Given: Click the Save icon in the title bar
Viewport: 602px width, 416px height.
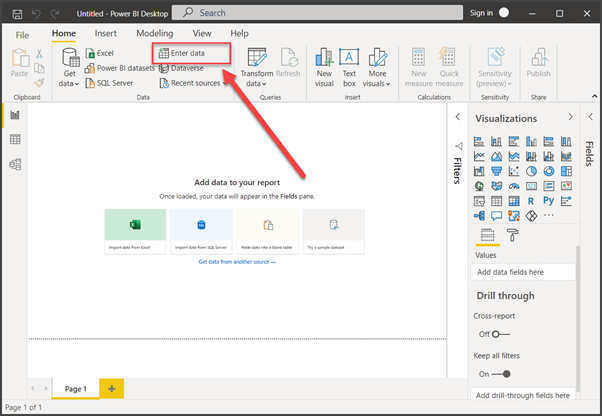Looking at the screenshot, I should [17, 14].
